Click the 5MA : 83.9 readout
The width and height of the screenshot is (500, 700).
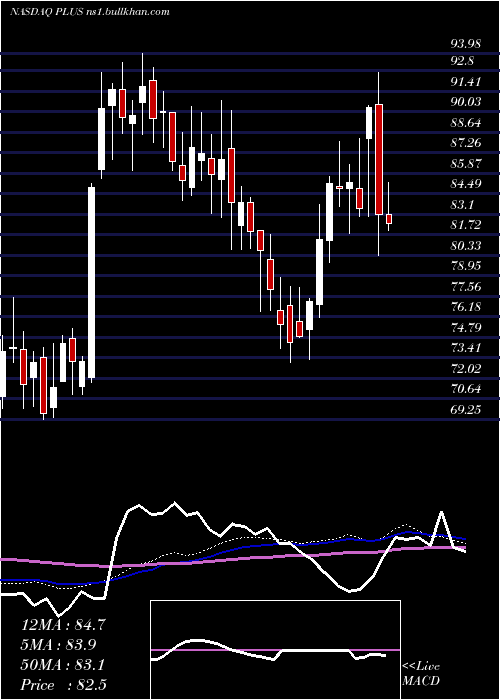59,644
